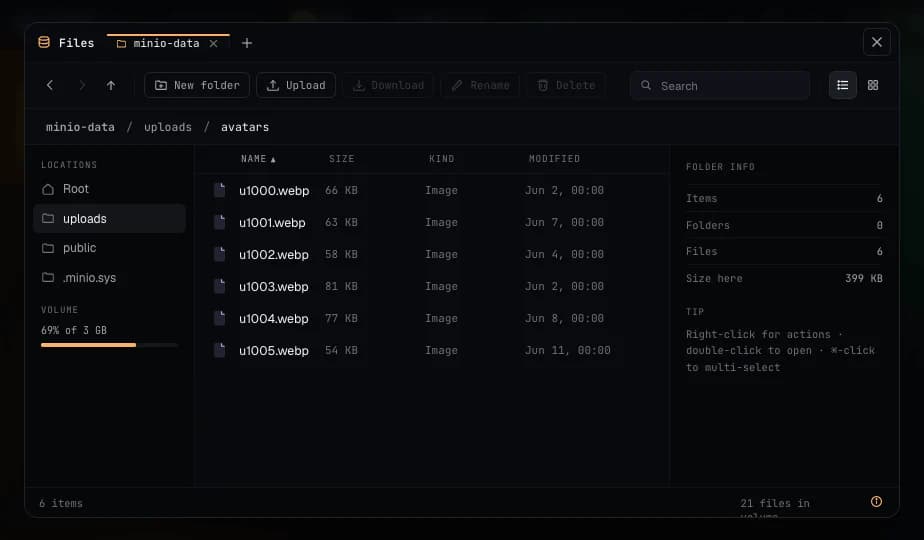This screenshot has height=540, width=924.
Task: Go up one folder level
Action: pos(111,85)
